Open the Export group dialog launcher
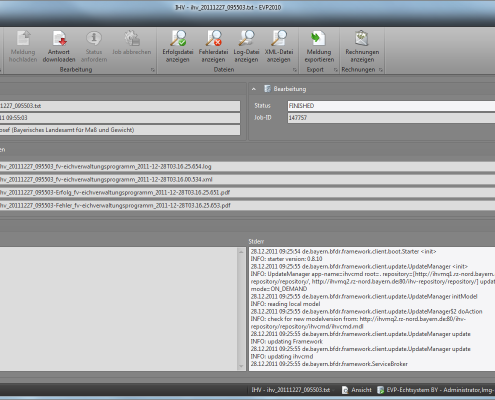 pyautogui.click(x=336, y=70)
